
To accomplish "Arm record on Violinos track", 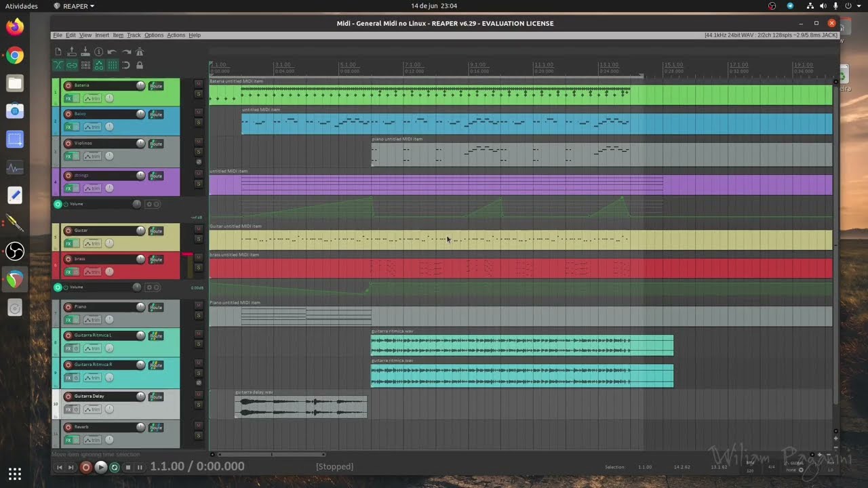I will 68,143.
